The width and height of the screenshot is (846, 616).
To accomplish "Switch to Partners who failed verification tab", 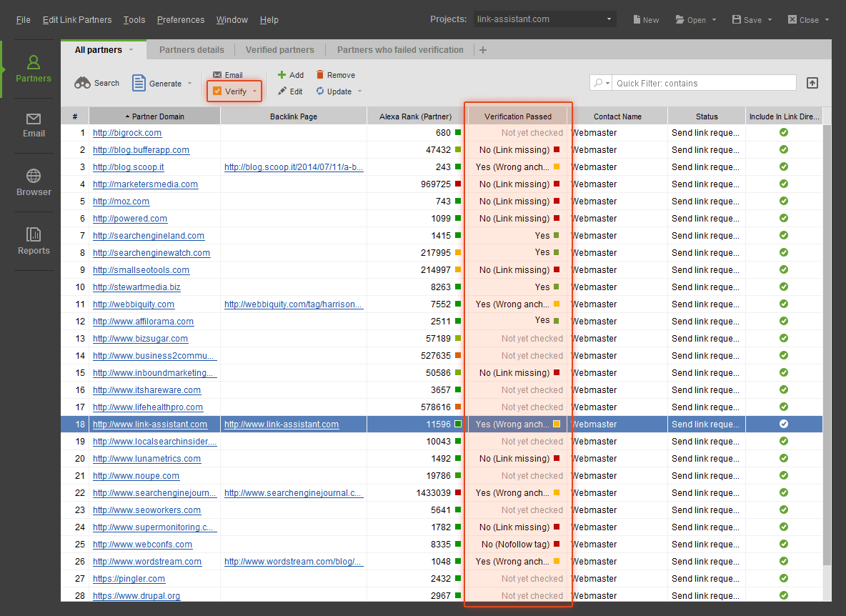I will (400, 49).
